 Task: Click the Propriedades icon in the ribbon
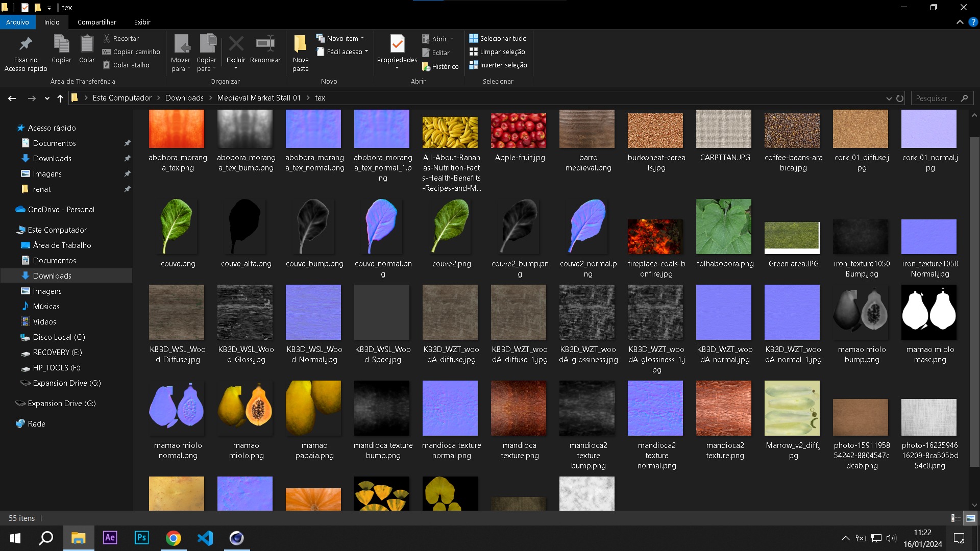click(397, 44)
